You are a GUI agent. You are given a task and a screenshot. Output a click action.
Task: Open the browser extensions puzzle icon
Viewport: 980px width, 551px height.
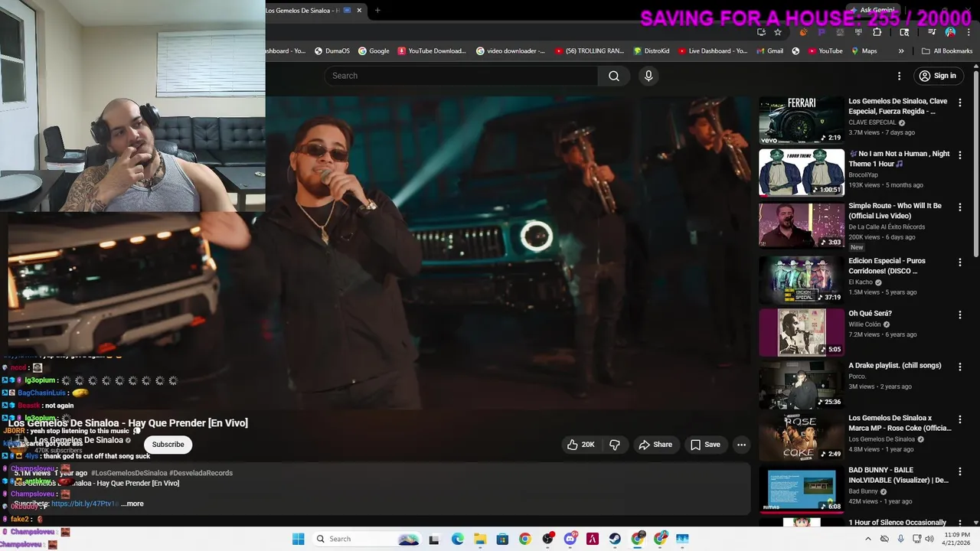coord(877,32)
